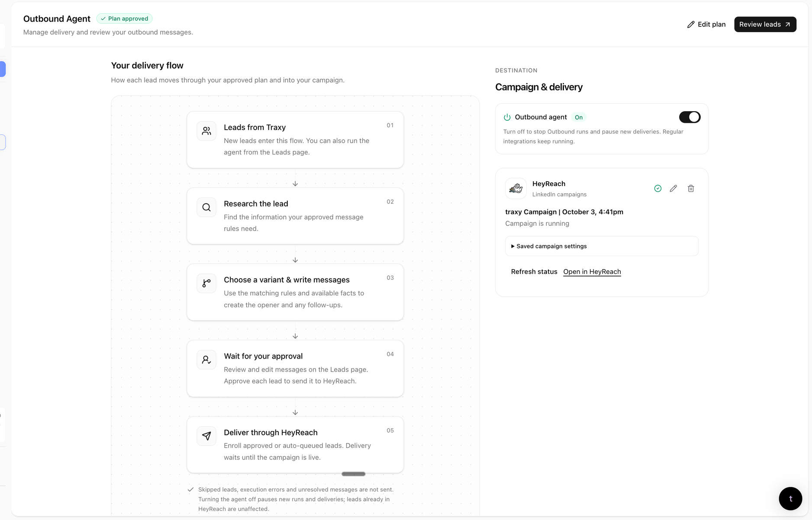This screenshot has height=520, width=812.
Task: Click the traxy Campaign | October 3, 4:41pm name
Action: tap(564, 212)
